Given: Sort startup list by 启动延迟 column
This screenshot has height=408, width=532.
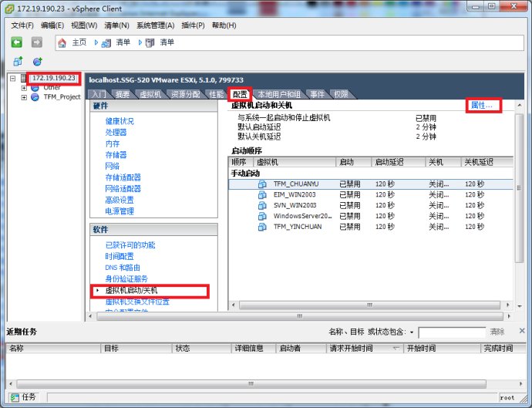Looking at the screenshot, I should point(398,162).
